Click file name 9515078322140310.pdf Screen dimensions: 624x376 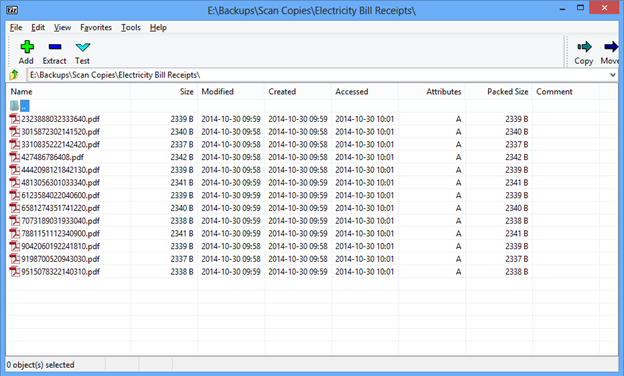point(60,272)
